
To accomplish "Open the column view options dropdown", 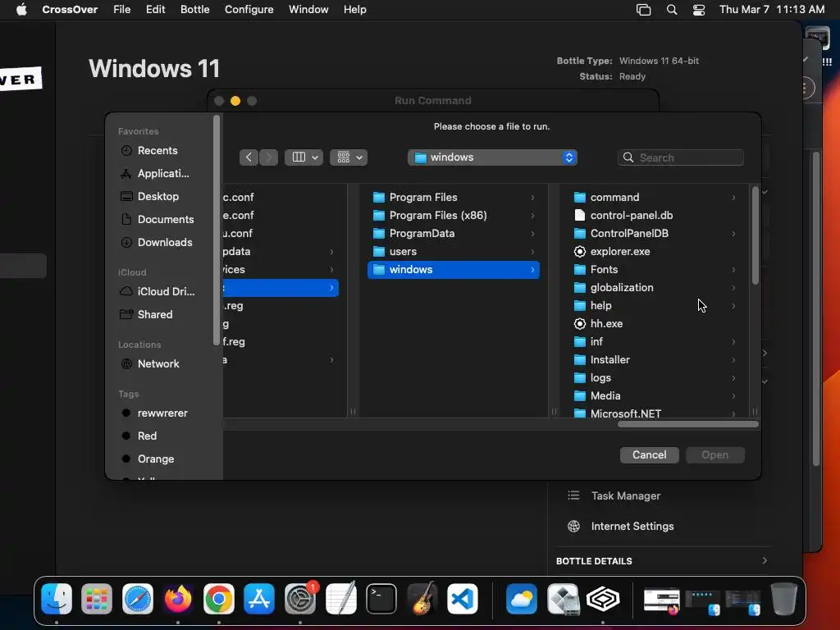I will click(304, 157).
